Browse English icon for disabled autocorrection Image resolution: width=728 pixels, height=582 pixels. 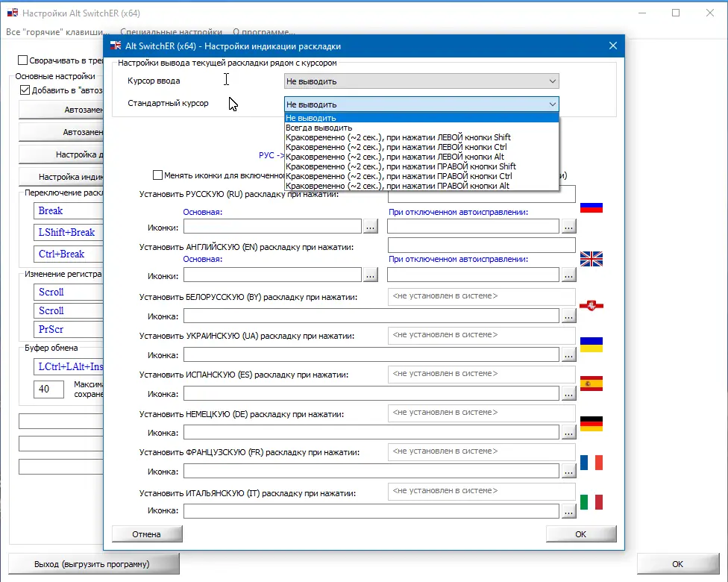568,275
